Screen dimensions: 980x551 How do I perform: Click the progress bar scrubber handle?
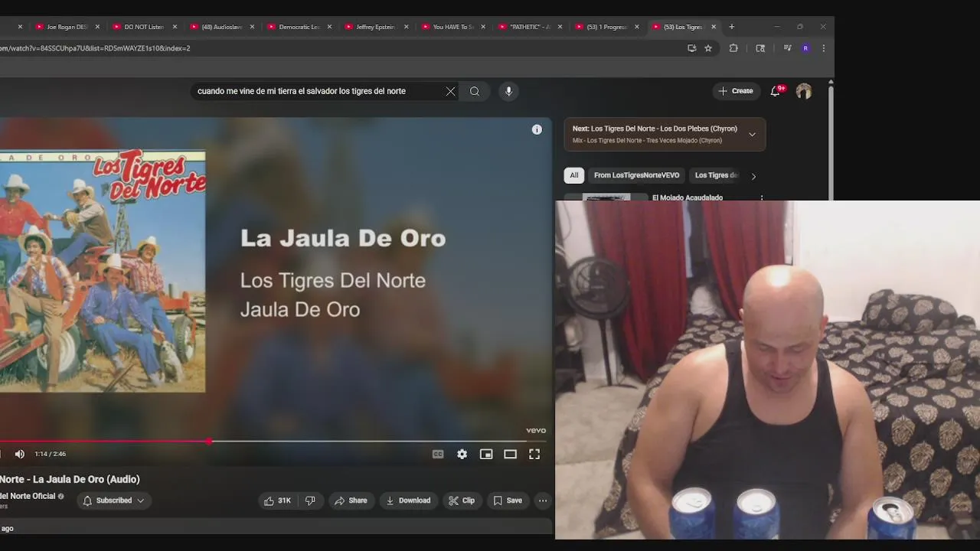coord(209,442)
